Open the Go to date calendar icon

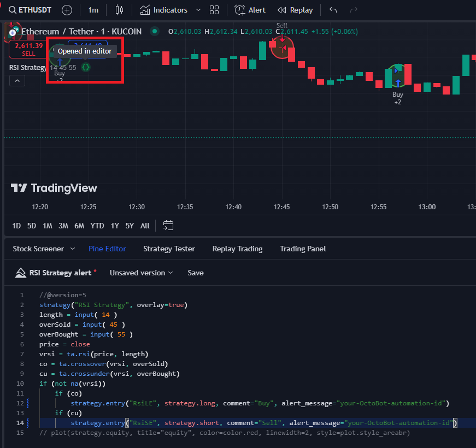click(168, 226)
